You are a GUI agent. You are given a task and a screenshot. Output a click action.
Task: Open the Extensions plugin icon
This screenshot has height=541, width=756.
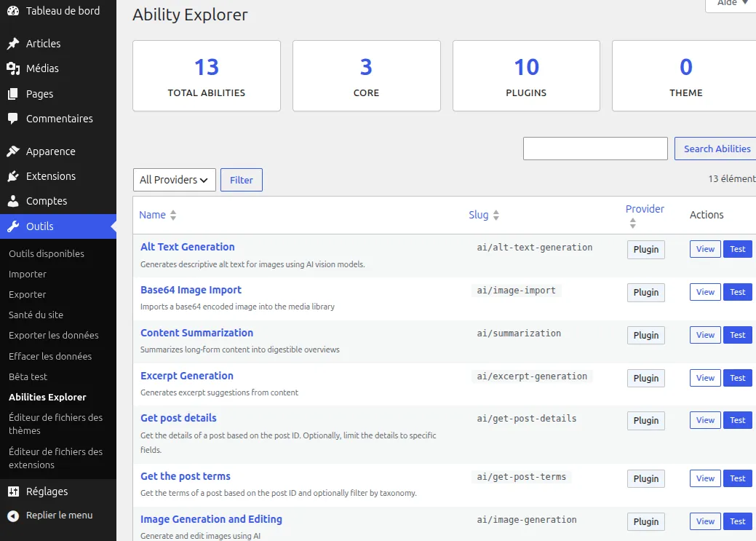13,176
